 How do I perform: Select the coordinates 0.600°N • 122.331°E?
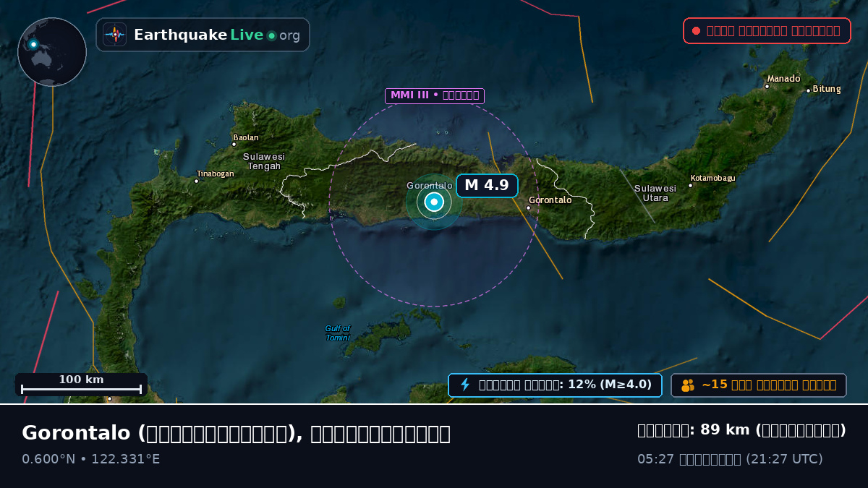pyautogui.click(x=91, y=459)
